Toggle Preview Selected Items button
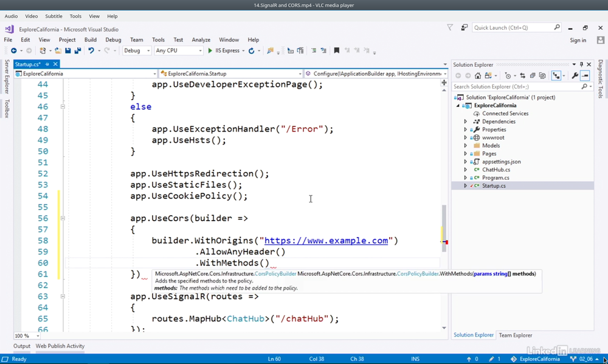The image size is (608, 364). pyautogui.click(x=585, y=75)
